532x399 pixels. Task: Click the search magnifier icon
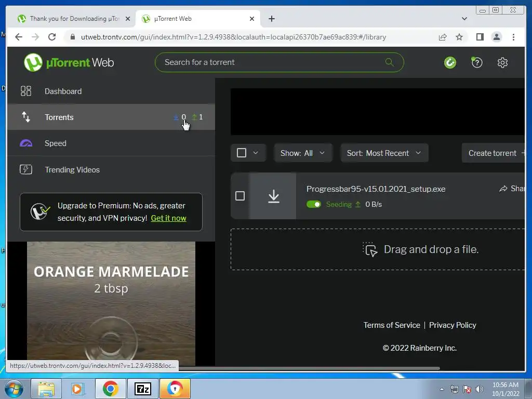tap(390, 62)
